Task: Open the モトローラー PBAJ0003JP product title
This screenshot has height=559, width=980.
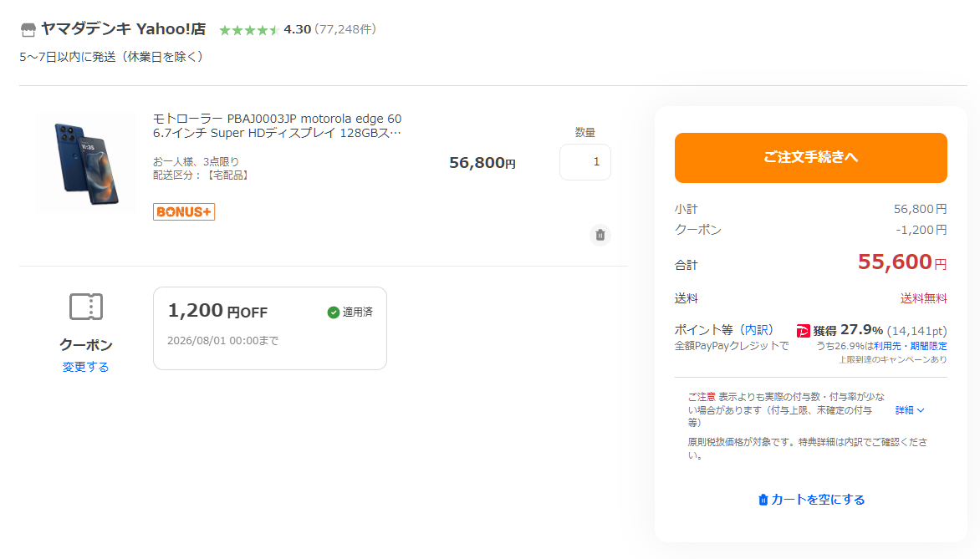Action: click(277, 125)
